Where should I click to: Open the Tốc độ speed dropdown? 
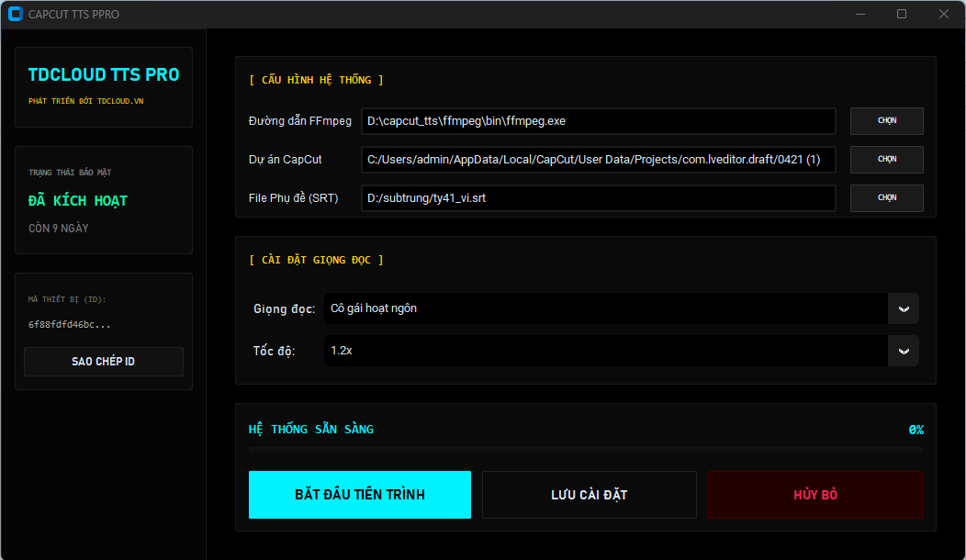[621, 351]
